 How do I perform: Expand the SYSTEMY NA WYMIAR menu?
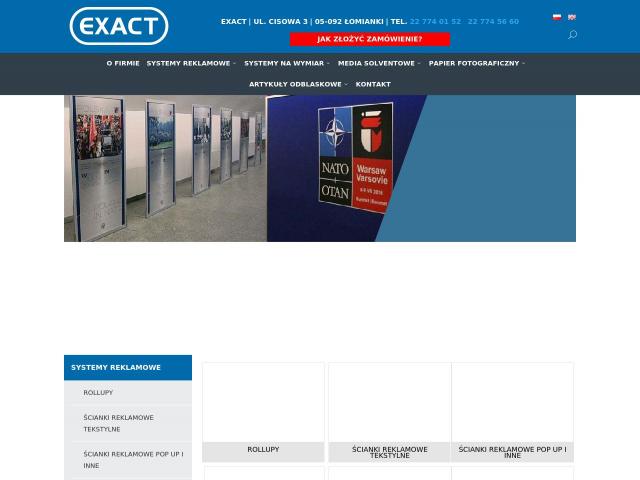[286, 63]
